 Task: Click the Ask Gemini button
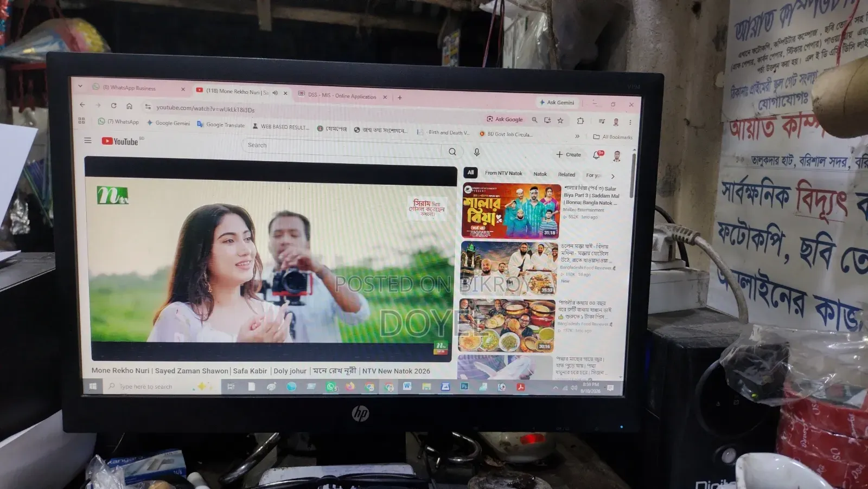point(557,102)
